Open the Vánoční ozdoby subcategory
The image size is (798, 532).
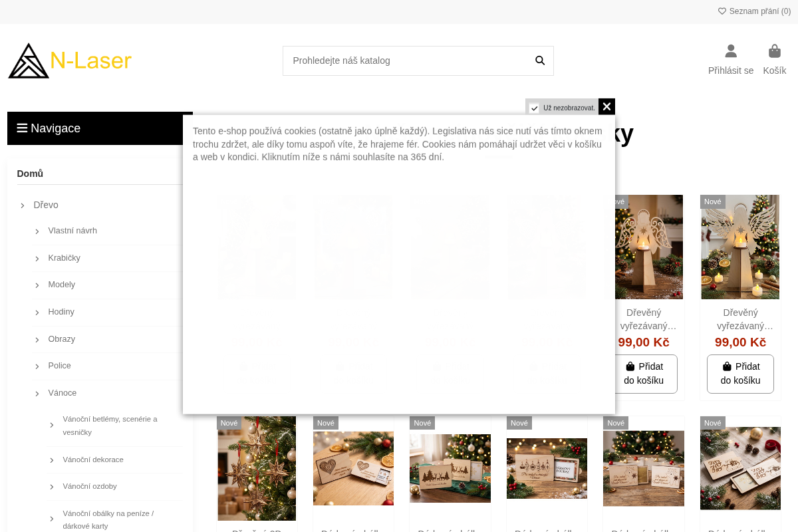(x=90, y=486)
